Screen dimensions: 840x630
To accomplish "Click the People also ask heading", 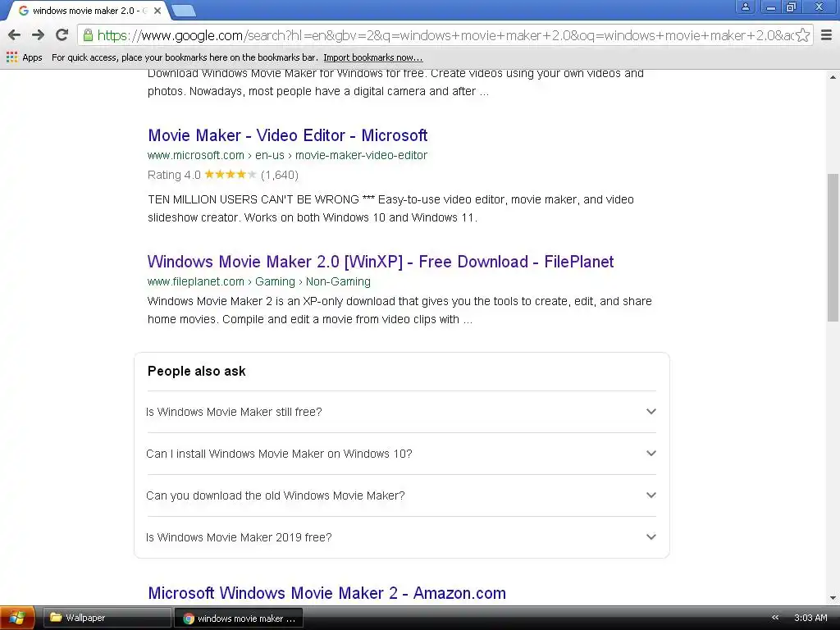I will [197, 372].
